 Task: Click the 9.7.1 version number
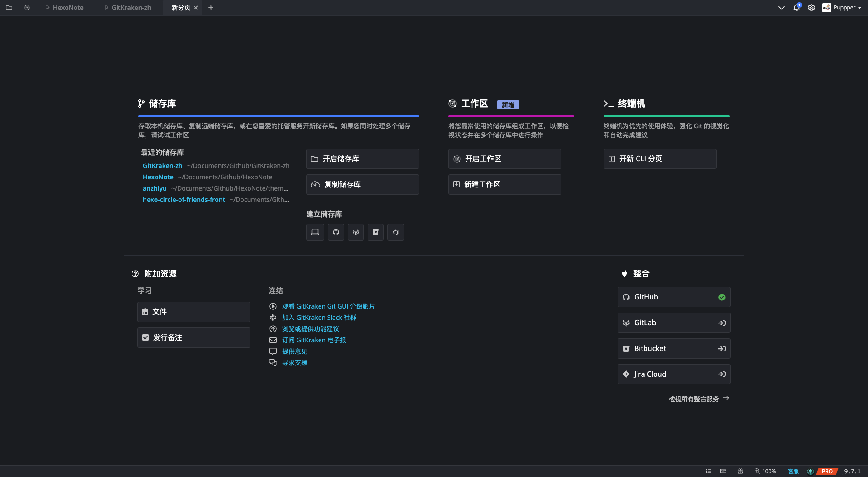pyautogui.click(x=853, y=471)
